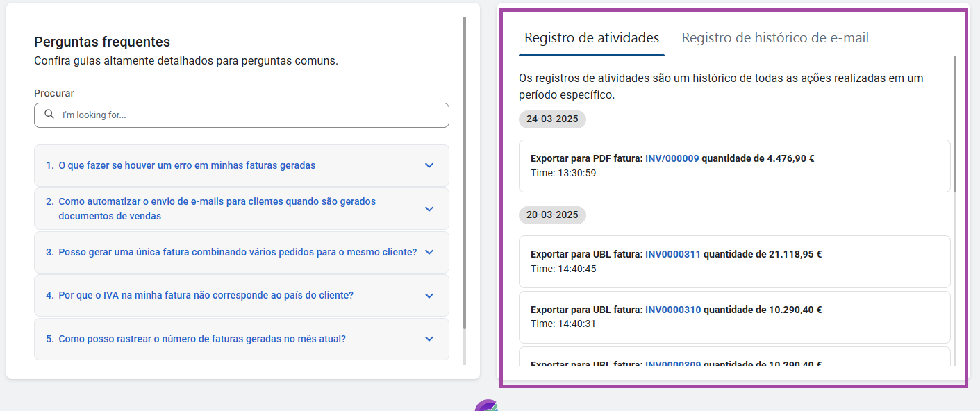Click the purple logo icon at bottom
980x411 pixels.
[x=486, y=406]
